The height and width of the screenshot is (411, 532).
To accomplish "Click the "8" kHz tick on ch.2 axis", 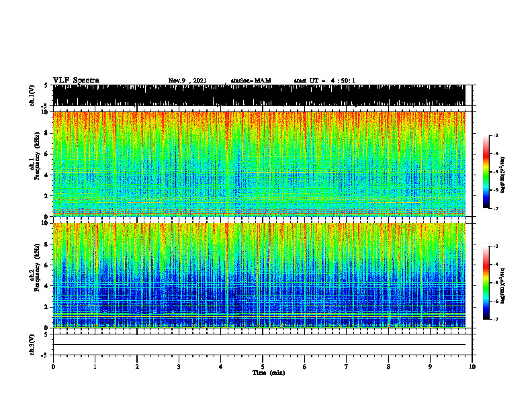I will point(47,244).
